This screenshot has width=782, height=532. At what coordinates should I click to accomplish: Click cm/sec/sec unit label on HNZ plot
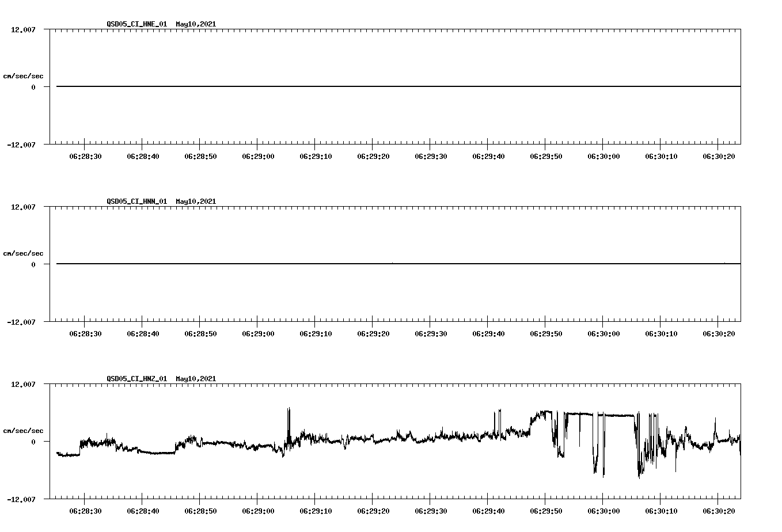[x=23, y=431]
